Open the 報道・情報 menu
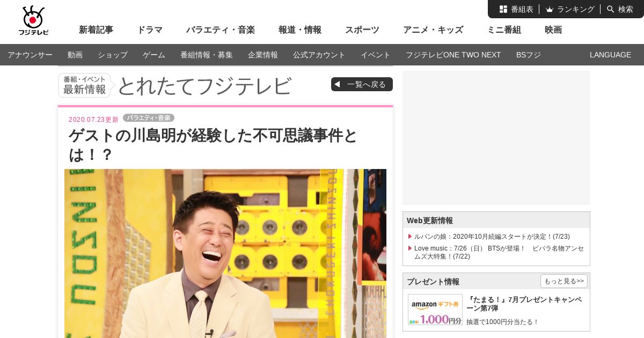 click(x=300, y=30)
